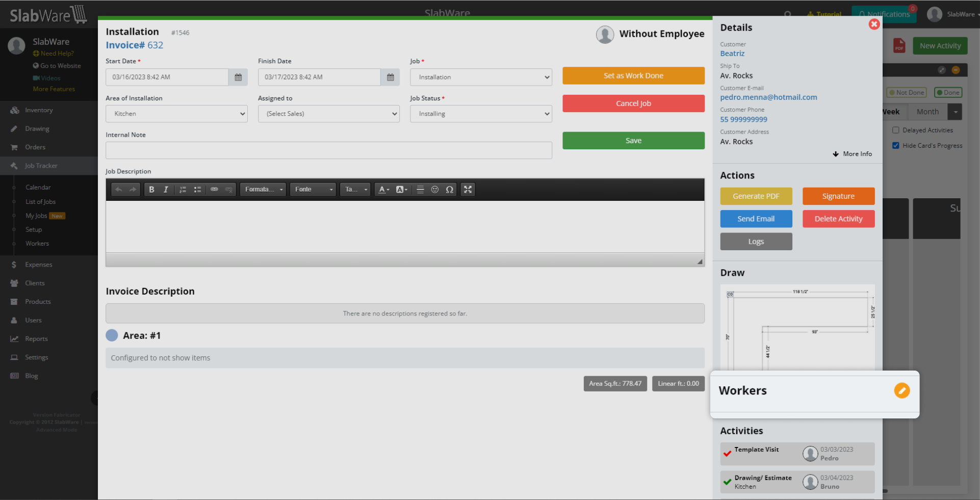
Task: Click the Delete Activity button
Action: (x=838, y=219)
